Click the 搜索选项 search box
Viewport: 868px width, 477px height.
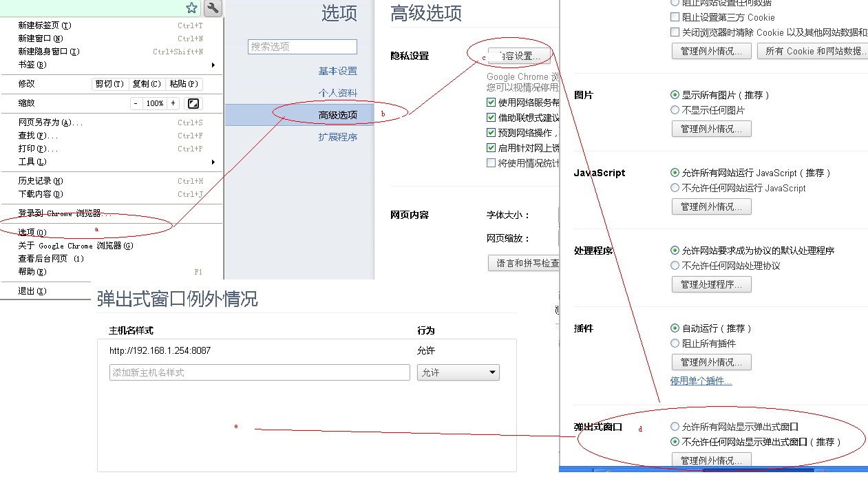(x=302, y=47)
